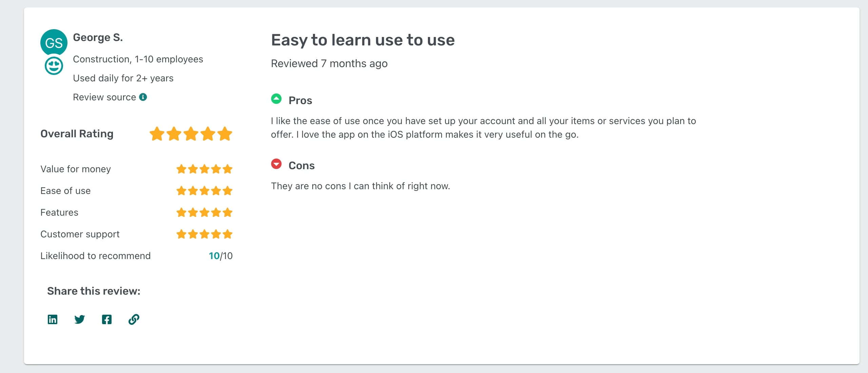The image size is (868, 373).
Task: Click the Customer support star rating
Action: point(204,234)
